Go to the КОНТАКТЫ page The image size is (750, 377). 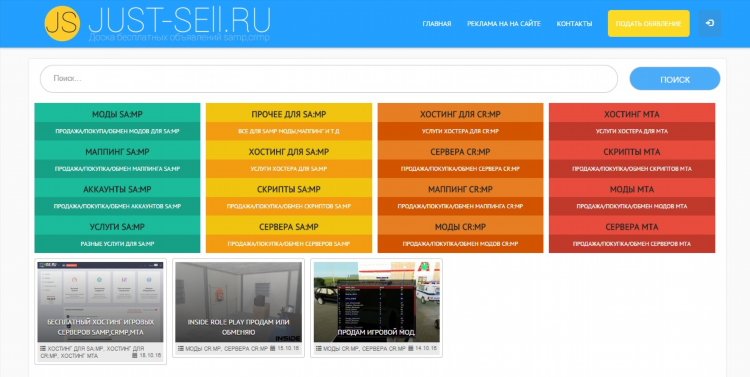[x=574, y=23]
